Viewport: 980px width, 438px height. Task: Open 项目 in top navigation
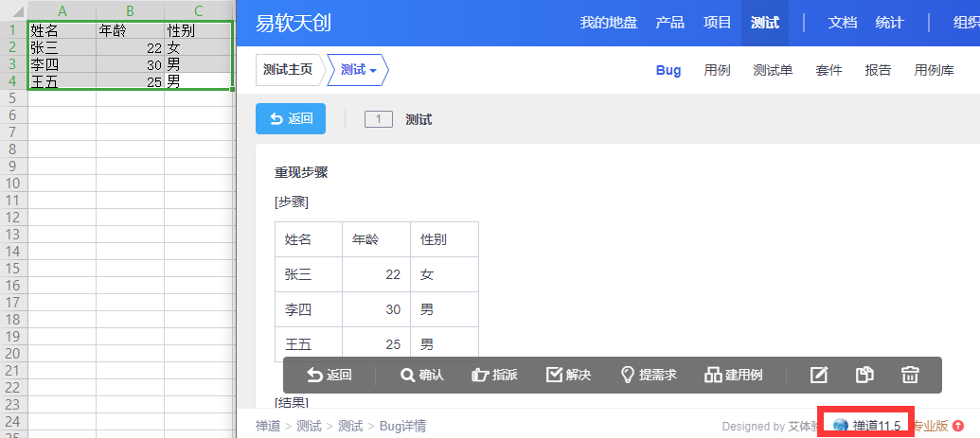point(717,23)
